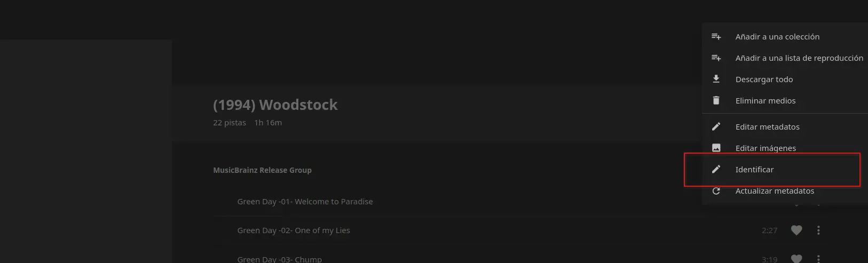The width and height of the screenshot is (868, 263).
Task: Toggle the heart on the 'Chump' track
Action: pos(796,259)
